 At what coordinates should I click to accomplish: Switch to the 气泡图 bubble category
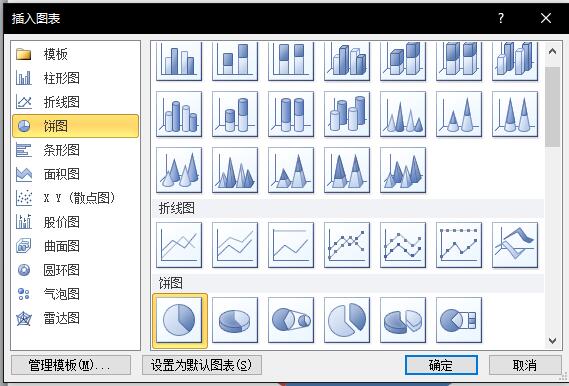[75, 294]
